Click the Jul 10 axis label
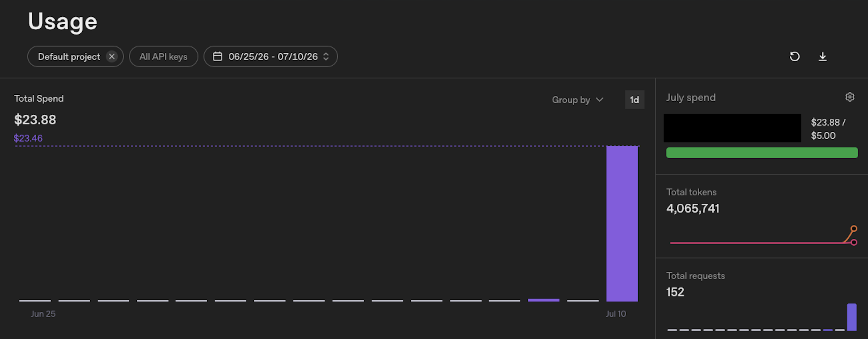 [x=616, y=314]
